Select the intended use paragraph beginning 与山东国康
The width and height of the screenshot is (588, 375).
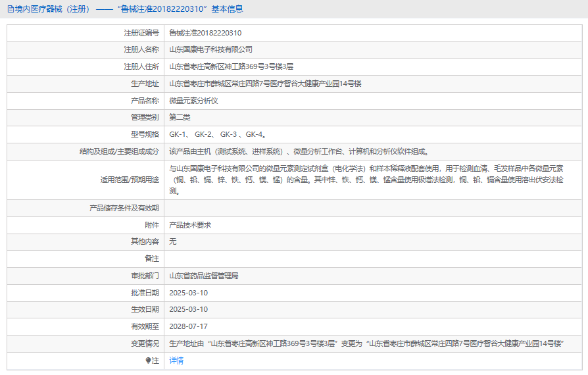coord(366,180)
